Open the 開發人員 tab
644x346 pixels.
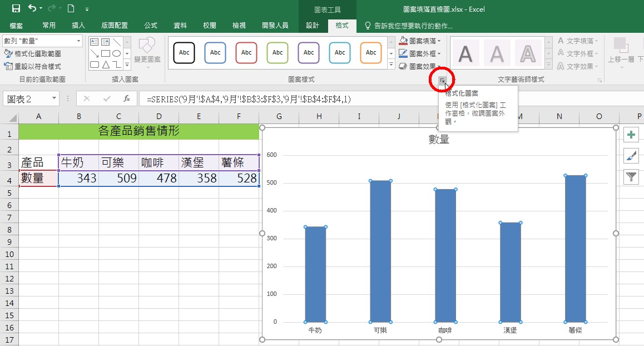coord(275,26)
